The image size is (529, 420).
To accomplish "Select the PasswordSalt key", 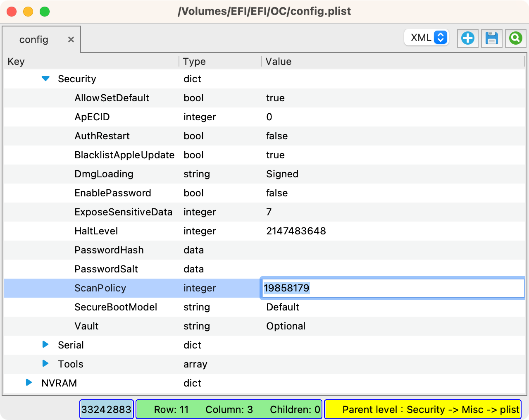I will click(x=106, y=269).
